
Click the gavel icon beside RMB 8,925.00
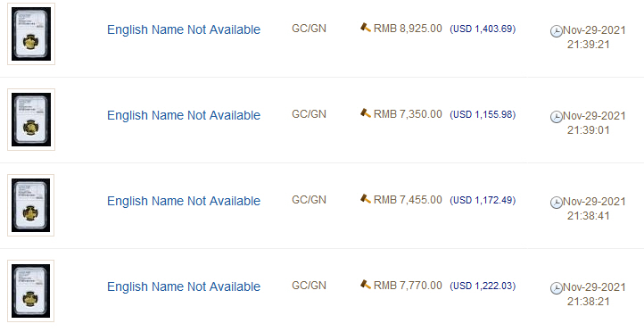(x=365, y=28)
